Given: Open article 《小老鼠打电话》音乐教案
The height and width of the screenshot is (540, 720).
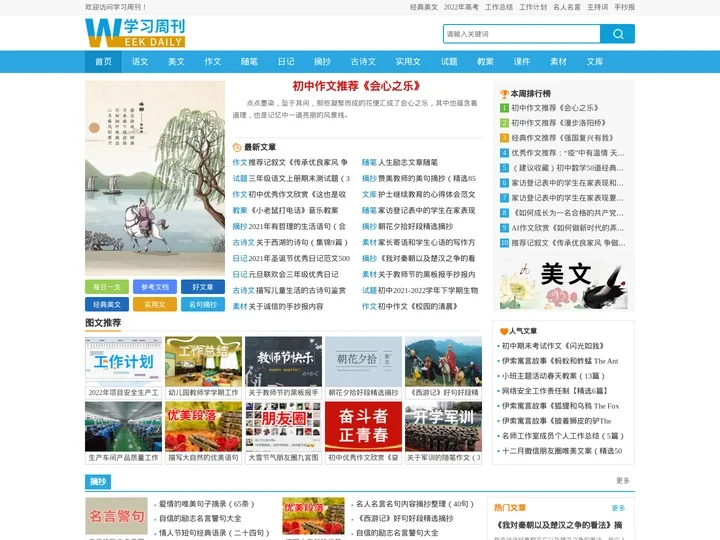Looking at the screenshot, I should tap(293, 211).
